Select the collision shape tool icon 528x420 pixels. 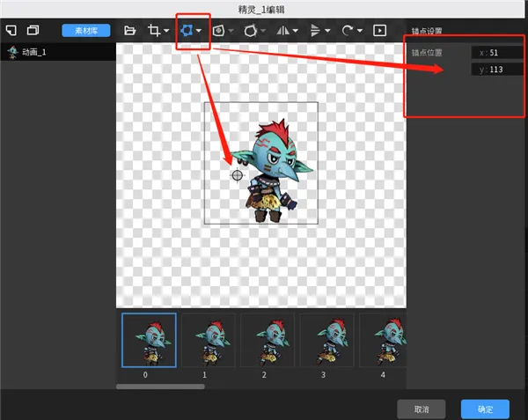(x=218, y=31)
